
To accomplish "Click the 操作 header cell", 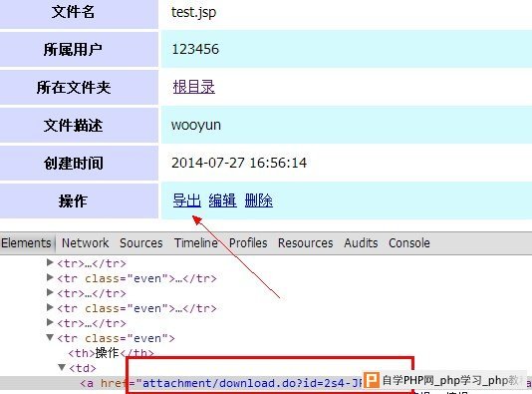I will click(x=79, y=200).
